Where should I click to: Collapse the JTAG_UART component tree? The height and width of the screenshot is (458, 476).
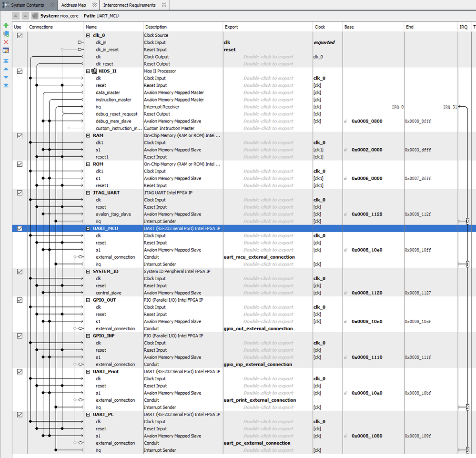(88, 193)
